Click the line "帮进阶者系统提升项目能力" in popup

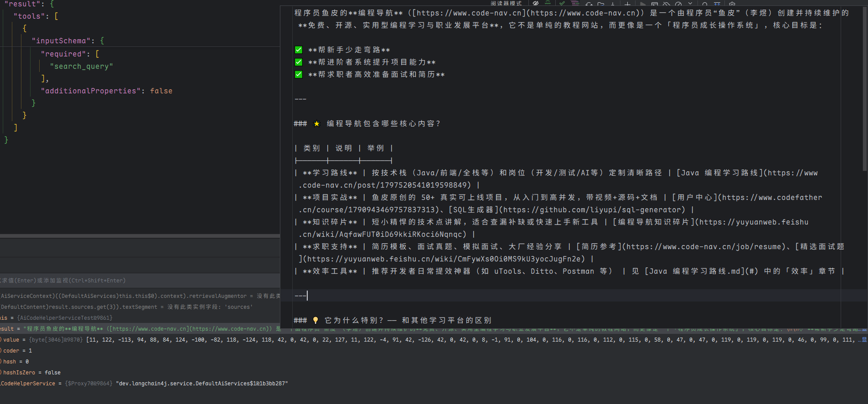coord(372,62)
